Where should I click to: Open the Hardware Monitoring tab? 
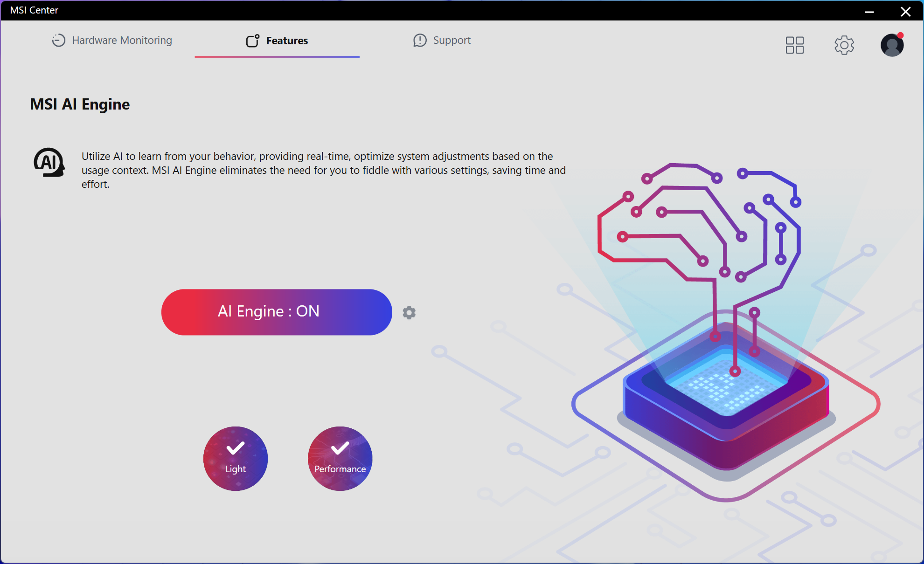[112, 41]
